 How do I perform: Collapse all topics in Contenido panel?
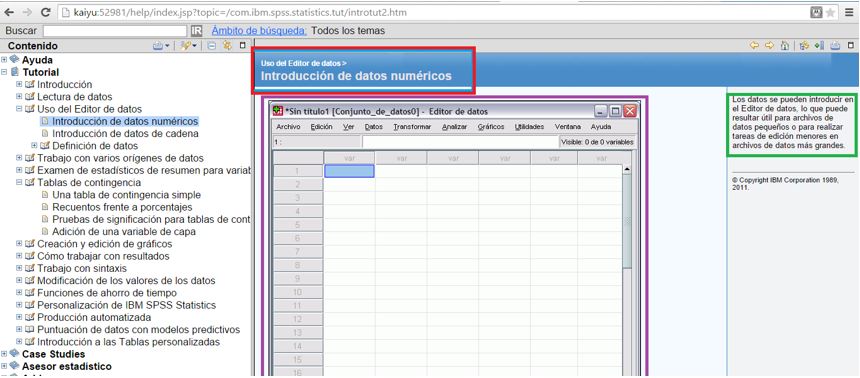[x=211, y=46]
